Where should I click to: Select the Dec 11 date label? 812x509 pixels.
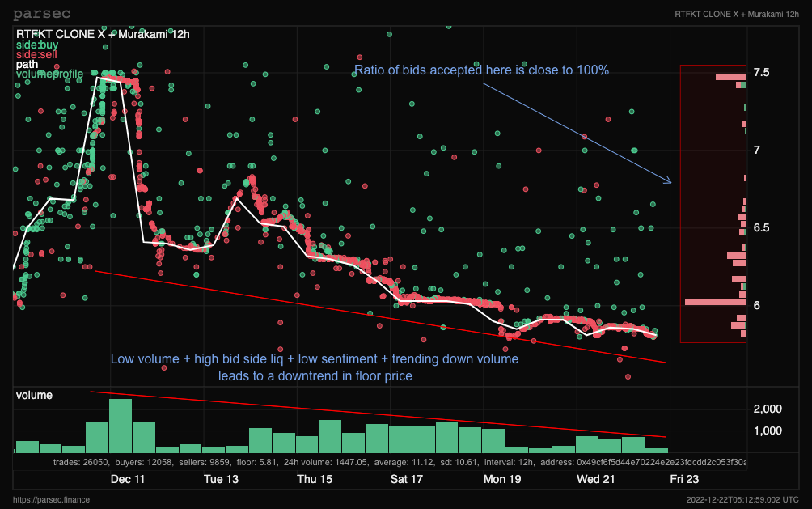tap(128, 479)
